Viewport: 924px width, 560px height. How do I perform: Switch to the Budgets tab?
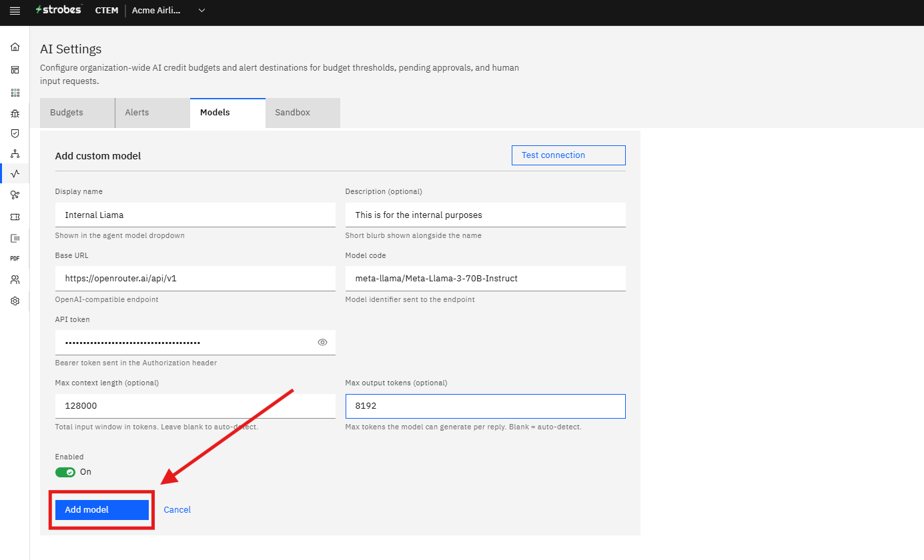[x=77, y=113]
